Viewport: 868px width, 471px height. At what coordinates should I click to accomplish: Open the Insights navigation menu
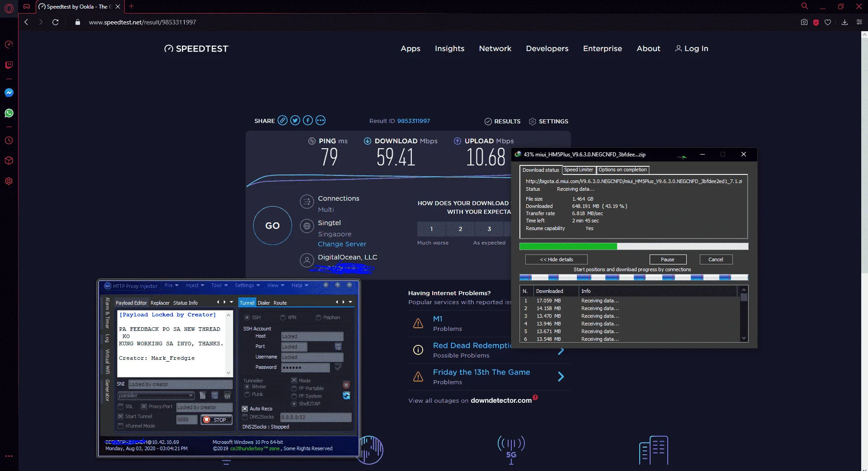point(449,49)
